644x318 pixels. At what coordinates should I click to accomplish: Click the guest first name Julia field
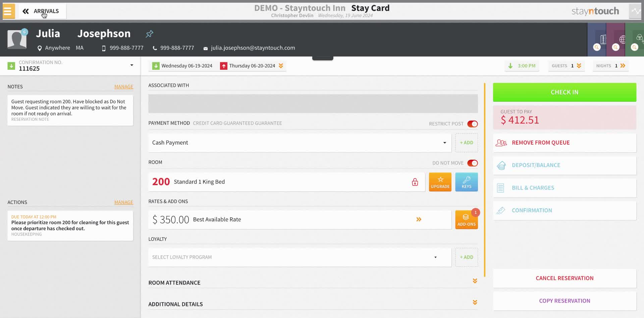tap(48, 34)
